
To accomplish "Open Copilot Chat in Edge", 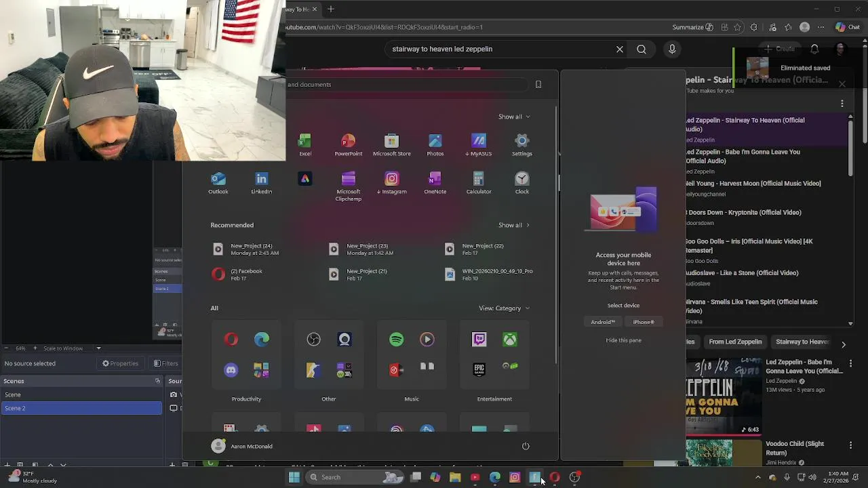I will tap(848, 27).
